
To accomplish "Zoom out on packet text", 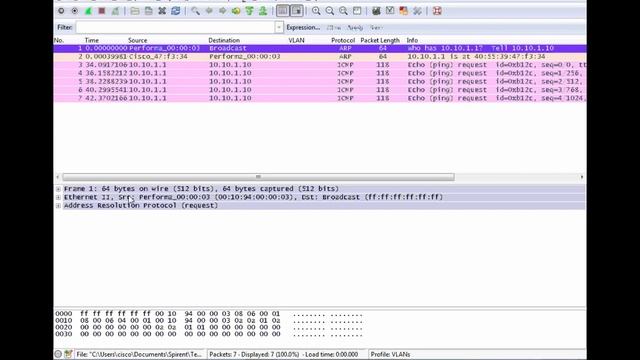I will 329,11.
